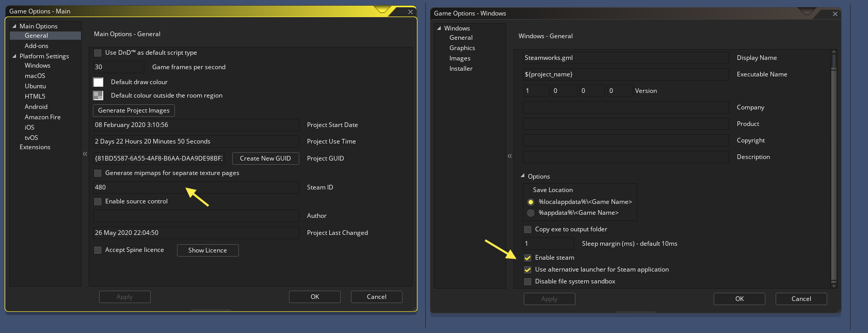Collapse the Windows tree node in right panel
The image size is (868, 333).
[439, 28]
